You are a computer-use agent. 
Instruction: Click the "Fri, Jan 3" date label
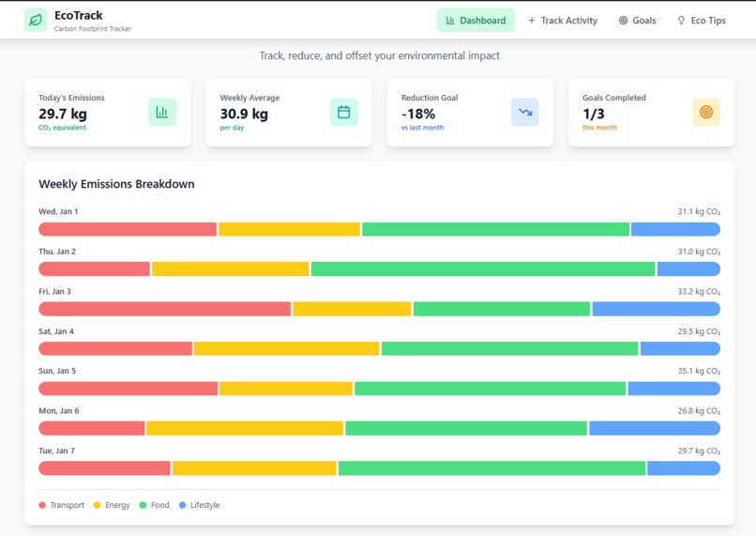click(55, 291)
